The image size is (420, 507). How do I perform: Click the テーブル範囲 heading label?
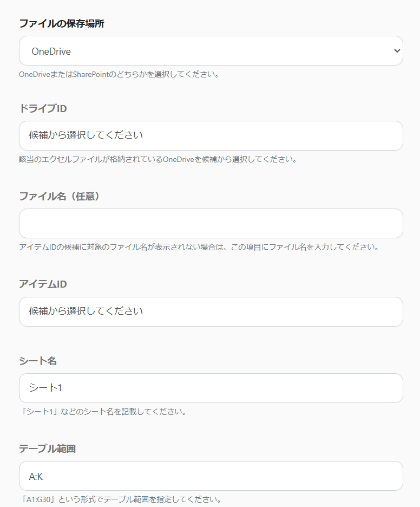pos(48,448)
